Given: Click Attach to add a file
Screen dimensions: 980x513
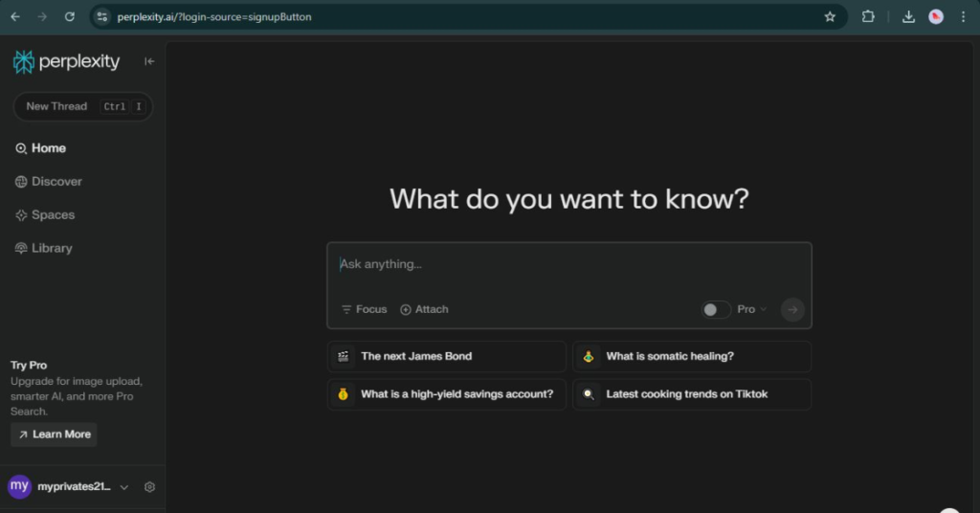Looking at the screenshot, I should pyautogui.click(x=424, y=309).
